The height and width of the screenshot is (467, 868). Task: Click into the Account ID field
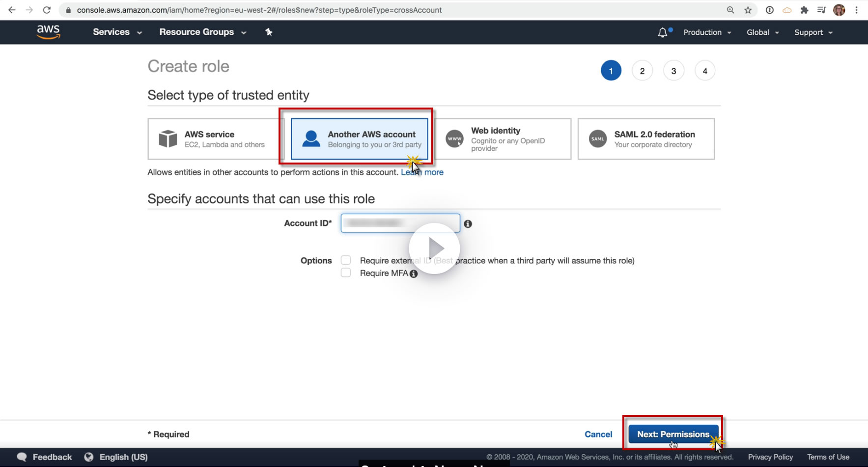point(400,223)
